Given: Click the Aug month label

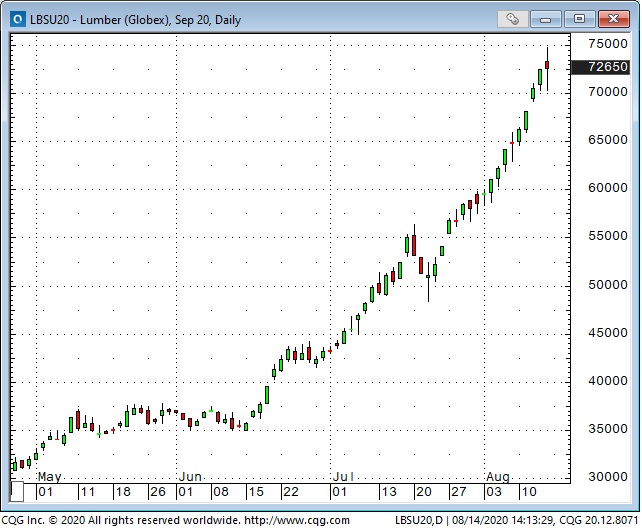Looking at the screenshot, I should pyautogui.click(x=498, y=477).
